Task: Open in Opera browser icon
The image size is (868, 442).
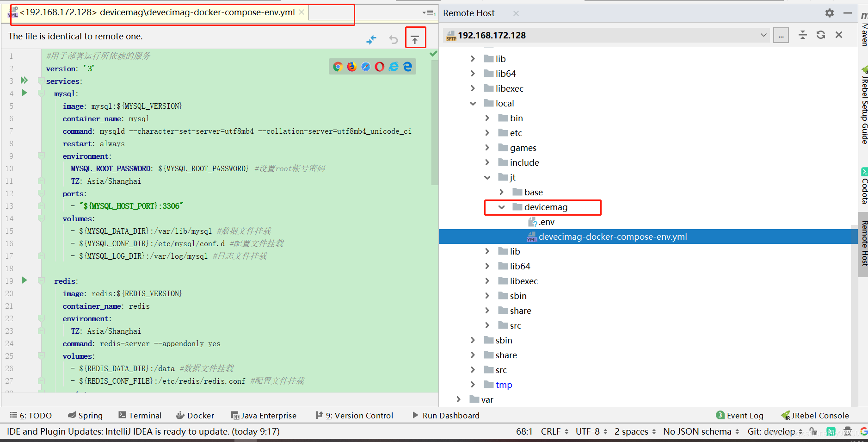Action: [x=380, y=67]
